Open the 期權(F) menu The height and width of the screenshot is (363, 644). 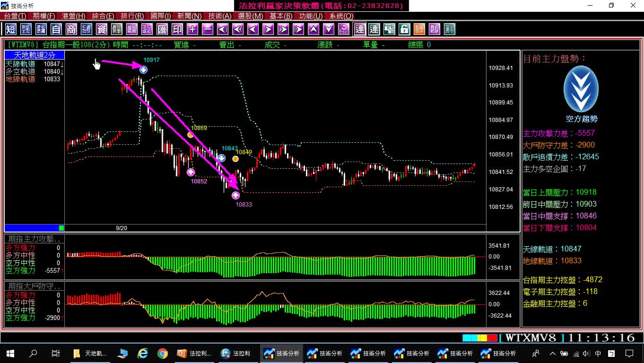pos(44,16)
